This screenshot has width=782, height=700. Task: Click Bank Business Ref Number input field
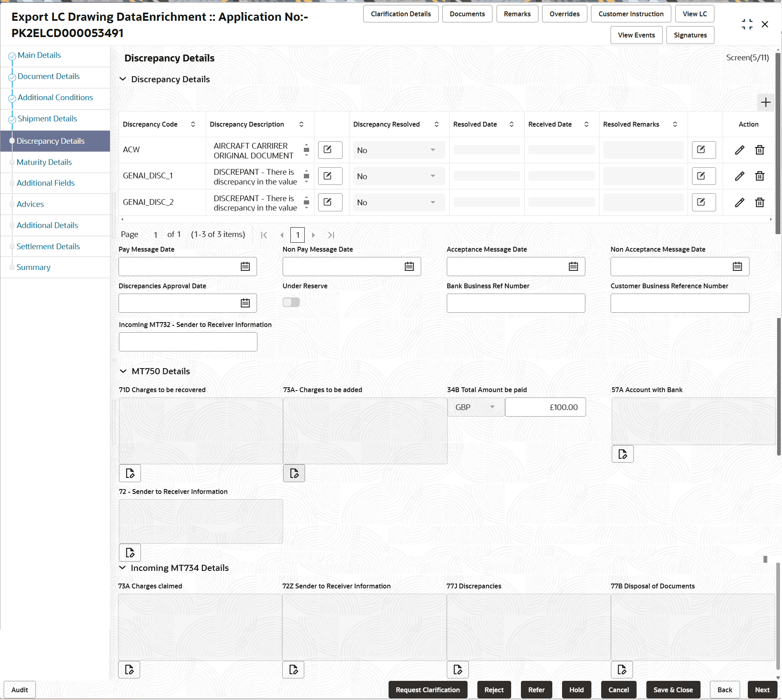(x=515, y=303)
